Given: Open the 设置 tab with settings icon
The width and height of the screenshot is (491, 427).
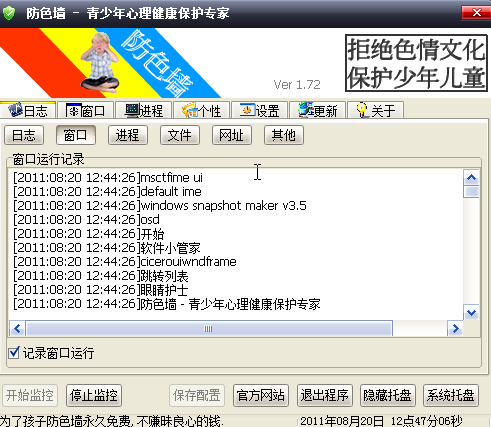Looking at the screenshot, I should (x=259, y=110).
